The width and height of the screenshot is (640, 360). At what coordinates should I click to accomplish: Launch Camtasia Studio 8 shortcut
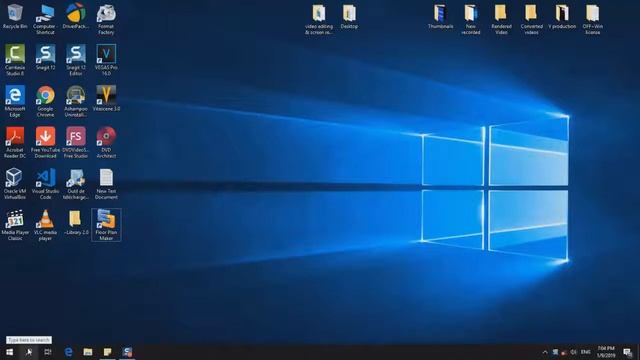pyautogui.click(x=15, y=60)
